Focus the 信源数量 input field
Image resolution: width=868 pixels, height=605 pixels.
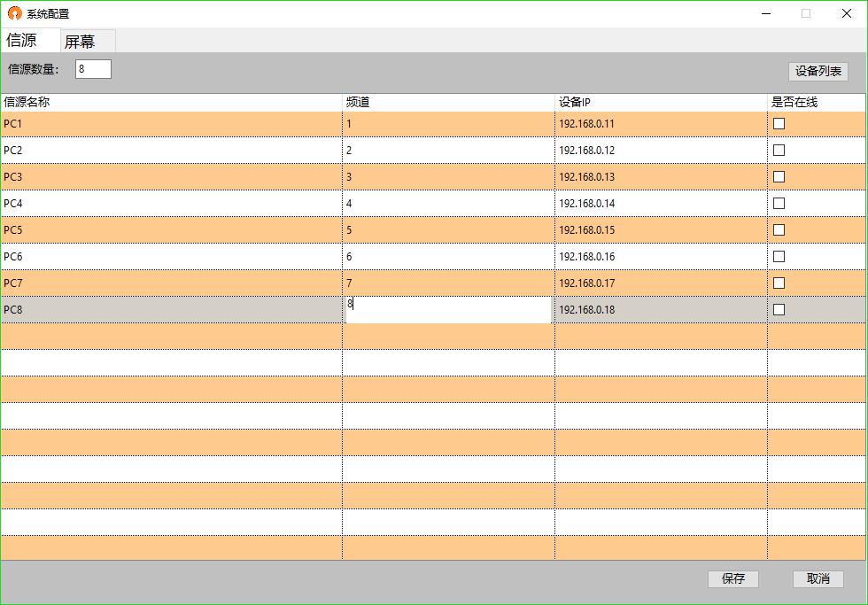[93, 69]
